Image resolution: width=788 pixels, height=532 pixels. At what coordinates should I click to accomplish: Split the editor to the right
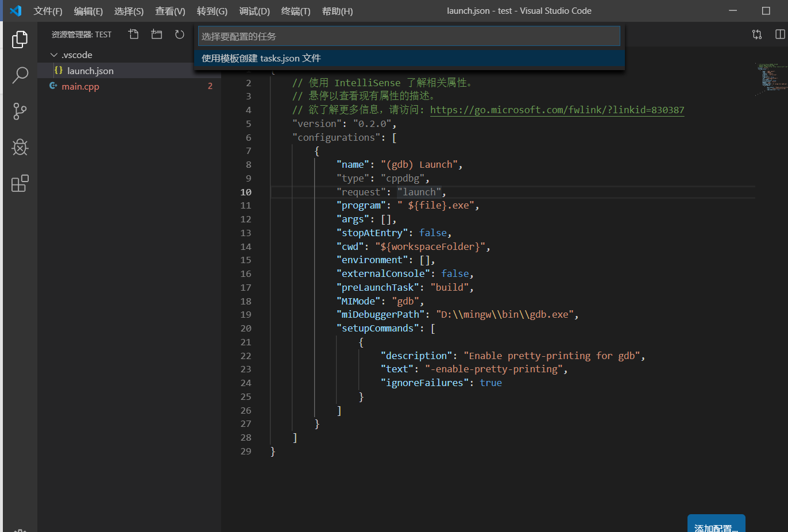coord(780,34)
